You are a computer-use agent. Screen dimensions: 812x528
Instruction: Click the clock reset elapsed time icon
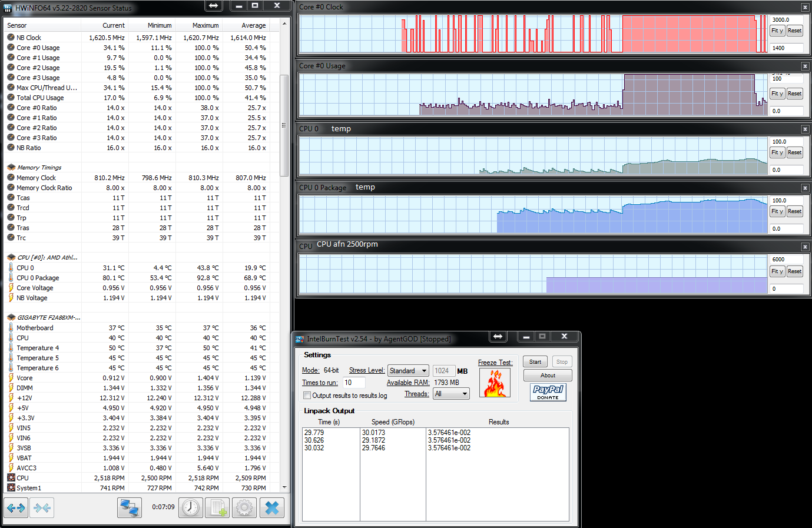[191, 507]
